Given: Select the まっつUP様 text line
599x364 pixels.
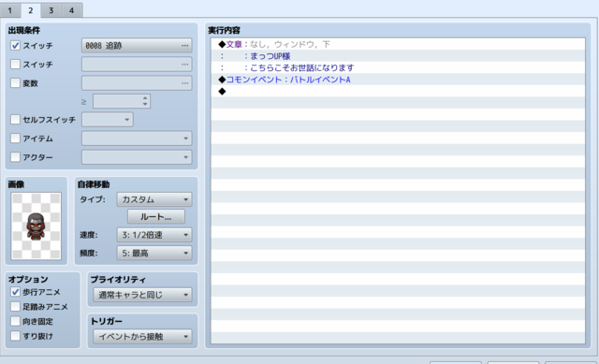Looking at the screenshot, I should coord(398,56).
